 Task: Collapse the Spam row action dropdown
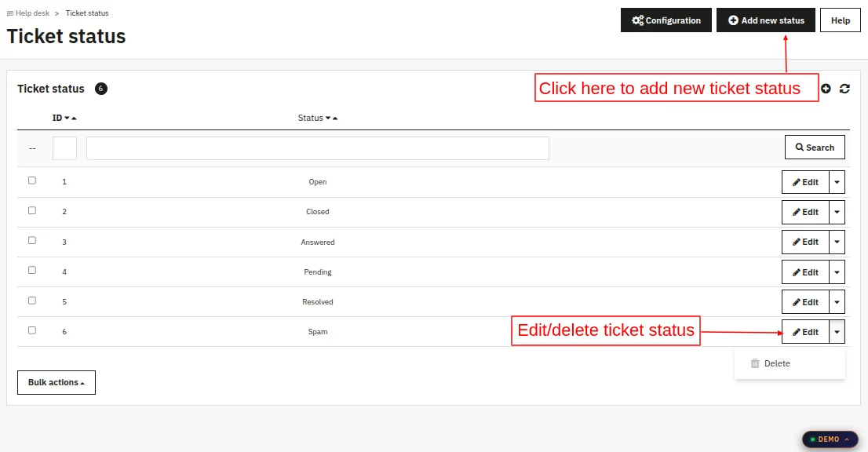837,332
